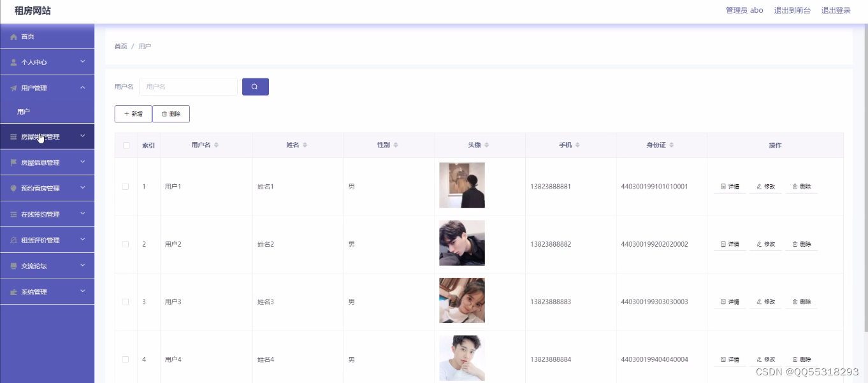Sort by 姓名 column arrows
The width and height of the screenshot is (868, 383).
coord(305,145)
